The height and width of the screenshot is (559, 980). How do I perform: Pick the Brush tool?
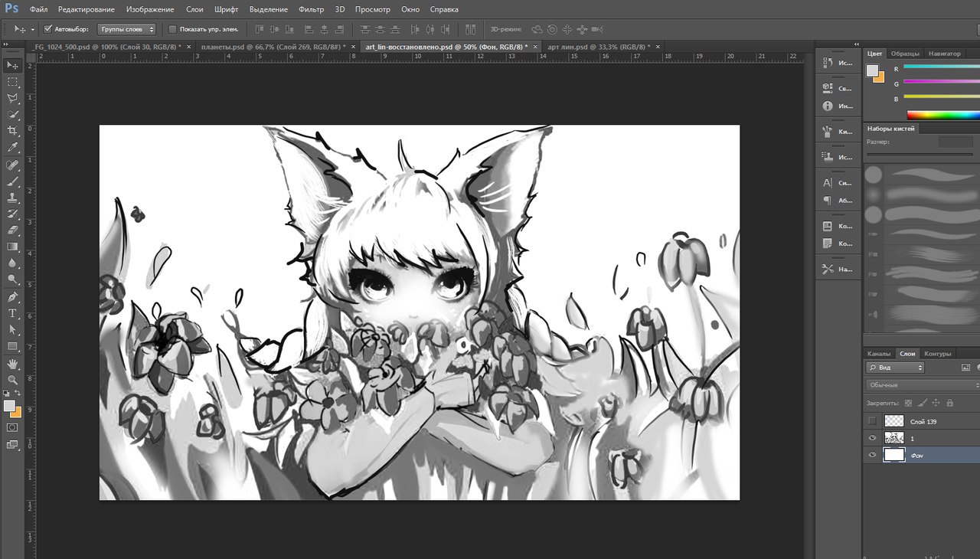[x=12, y=181]
